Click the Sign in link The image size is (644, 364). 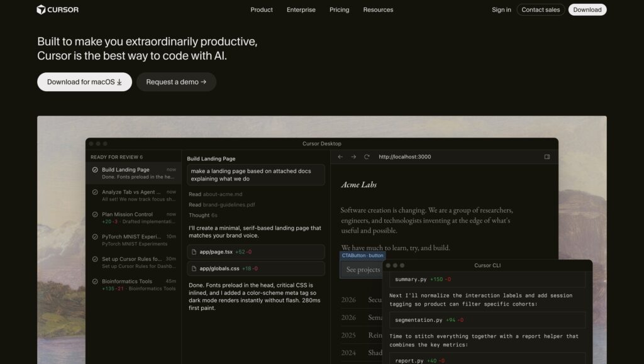pyautogui.click(x=501, y=9)
